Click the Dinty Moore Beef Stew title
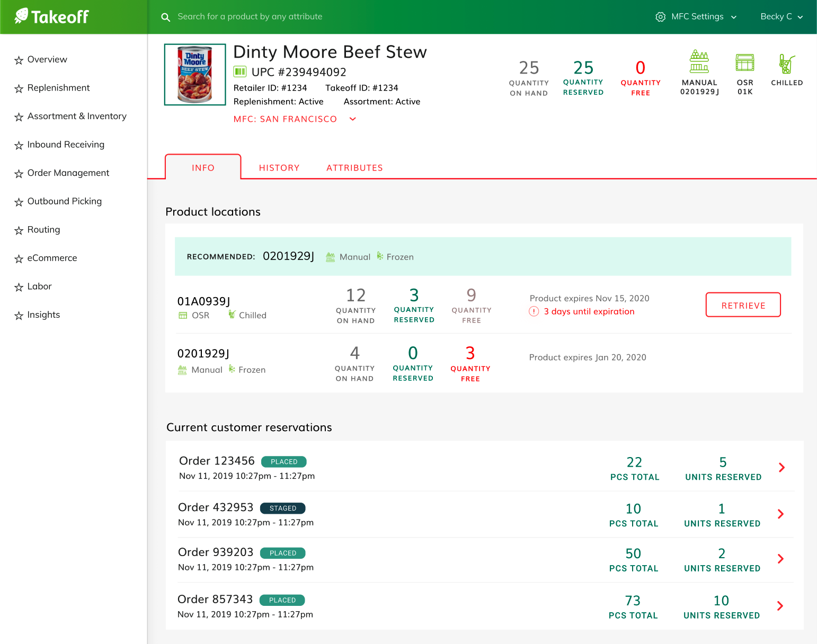Viewport: 817px width, 644px height. 330,52
